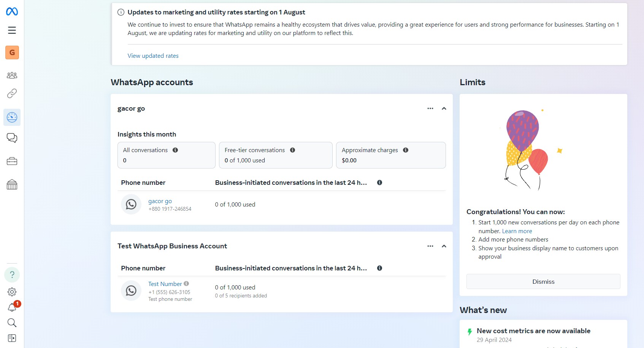The width and height of the screenshot is (644, 348).
Task: Click info icon next to Test Number
Action: [186, 283]
